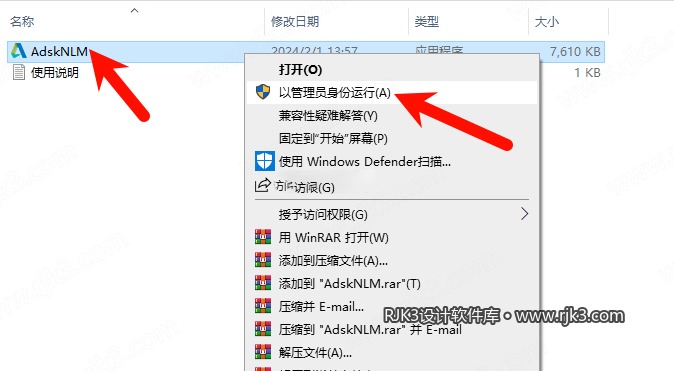The width and height of the screenshot is (674, 371).
Task: Open 授予访问权限(G) submenu entry
Action: point(392,214)
